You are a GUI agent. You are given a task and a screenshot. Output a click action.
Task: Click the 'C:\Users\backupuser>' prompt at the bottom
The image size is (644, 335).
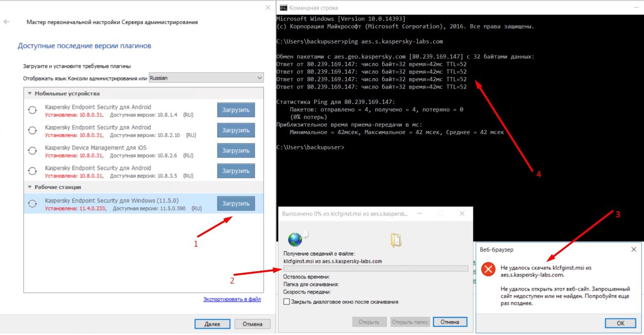click(310, 147)
